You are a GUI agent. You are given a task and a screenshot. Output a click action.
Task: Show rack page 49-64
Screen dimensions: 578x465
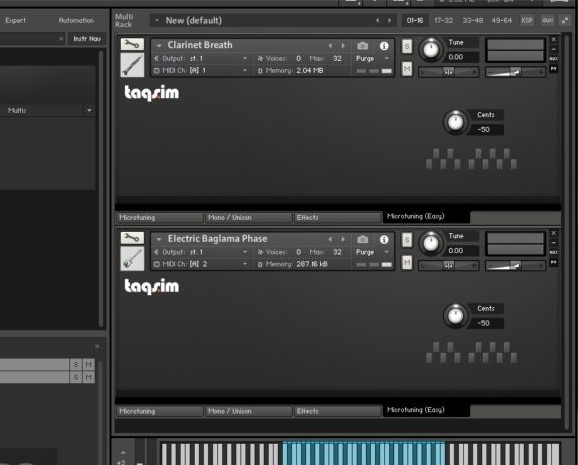tap(501, 21)
